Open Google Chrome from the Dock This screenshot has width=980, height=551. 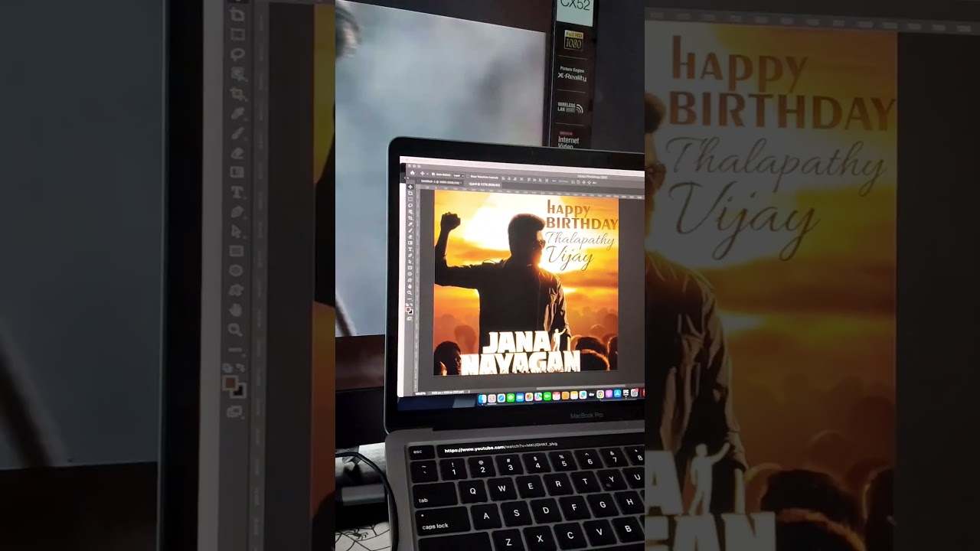[600, 394]
